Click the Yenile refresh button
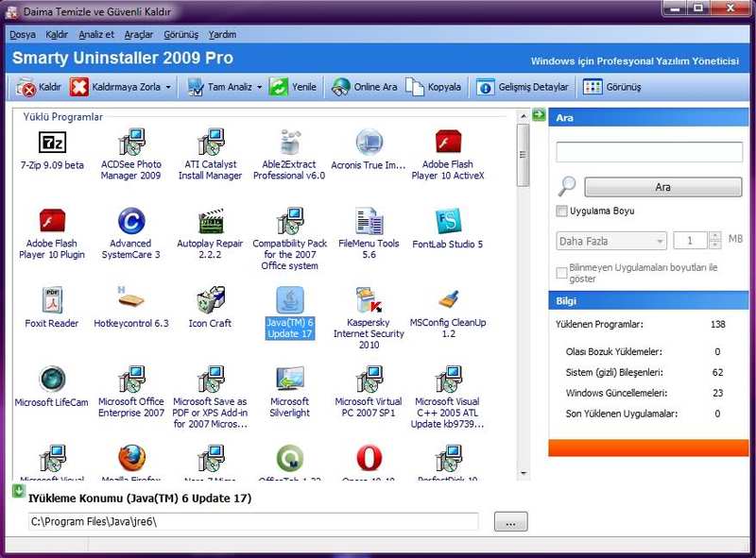The width and height of the screenshot is (756, 558). point(293,87)
